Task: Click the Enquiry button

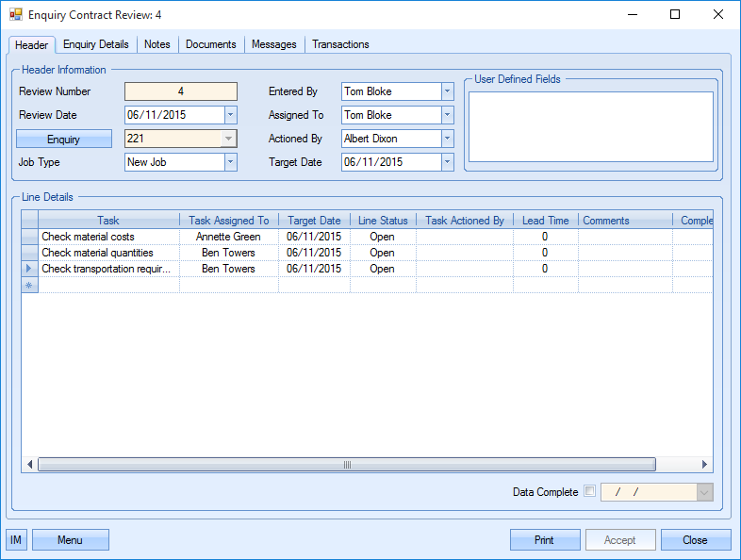Action: pos(64,139)
